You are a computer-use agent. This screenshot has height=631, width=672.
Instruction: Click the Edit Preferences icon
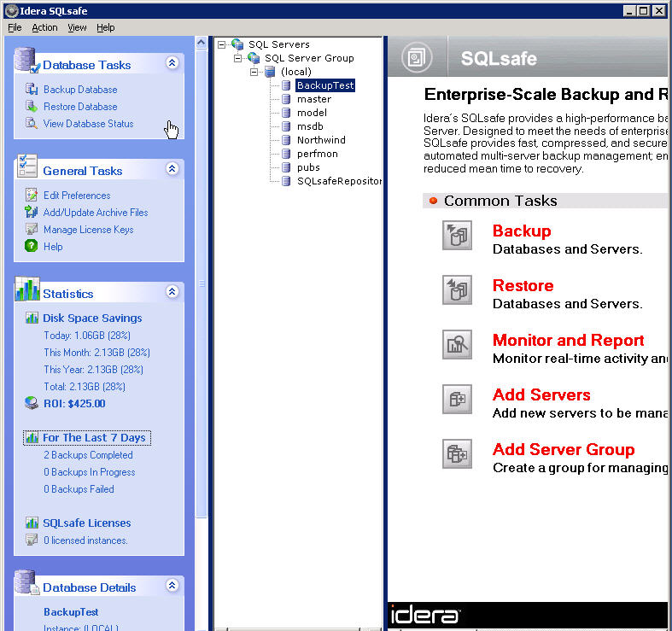(32, 195)
